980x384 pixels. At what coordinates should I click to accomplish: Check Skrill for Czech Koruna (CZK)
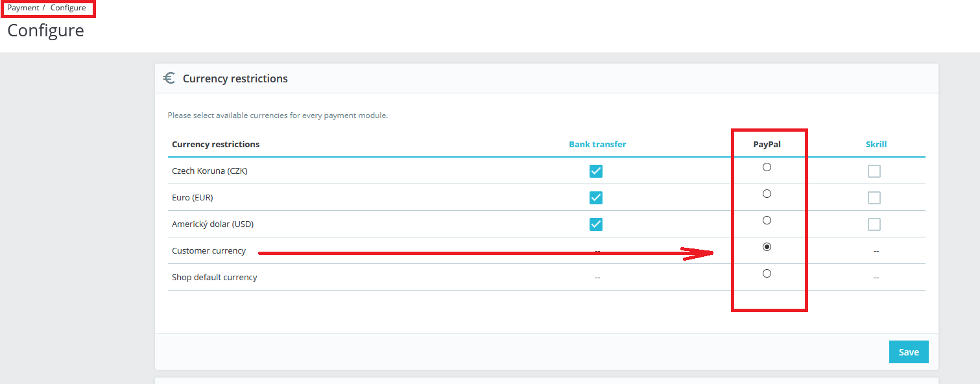tap(874, 171)
